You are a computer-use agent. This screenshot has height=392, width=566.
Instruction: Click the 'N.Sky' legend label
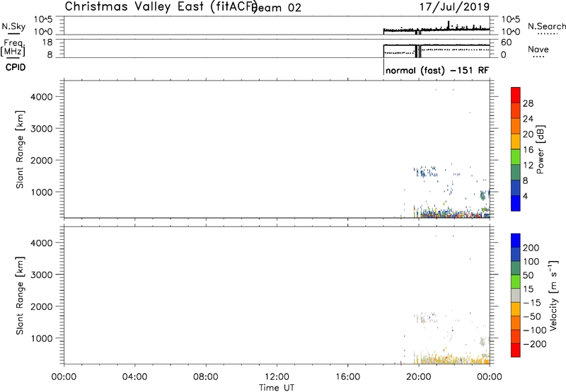(x=13, y=26)
